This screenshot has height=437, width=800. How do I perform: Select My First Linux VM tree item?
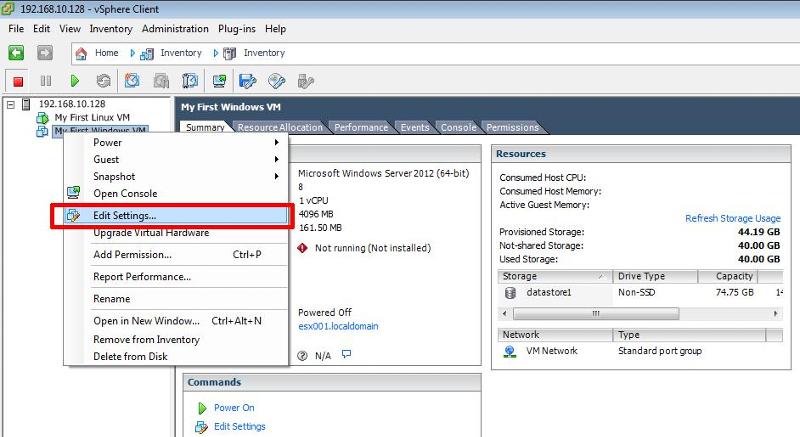[92, 117]
